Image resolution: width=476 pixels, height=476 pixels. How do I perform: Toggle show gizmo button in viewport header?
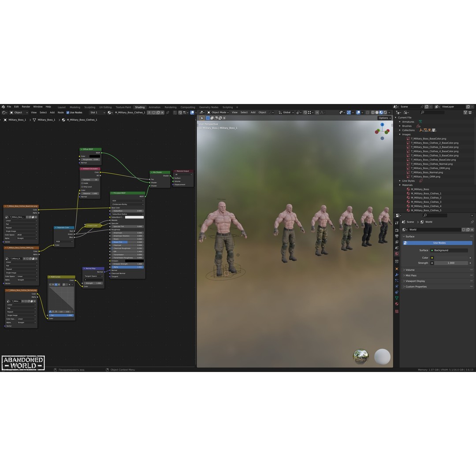click(349, 113)
